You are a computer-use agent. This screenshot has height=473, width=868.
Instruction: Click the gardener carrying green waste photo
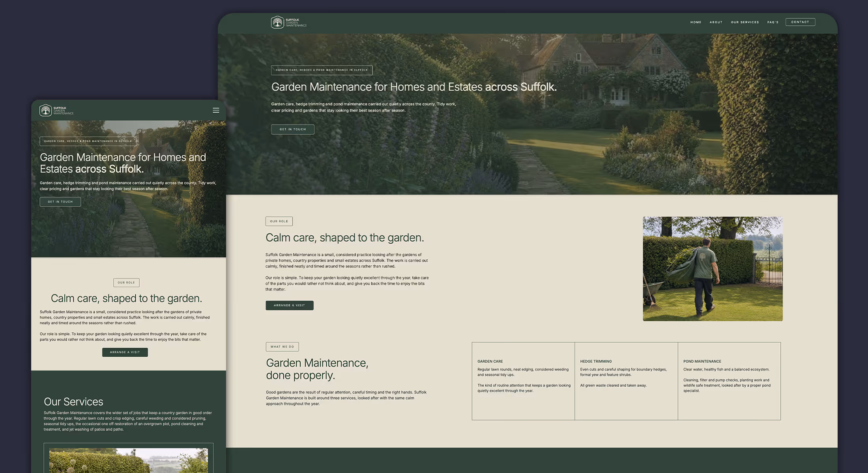click(713, 269)
